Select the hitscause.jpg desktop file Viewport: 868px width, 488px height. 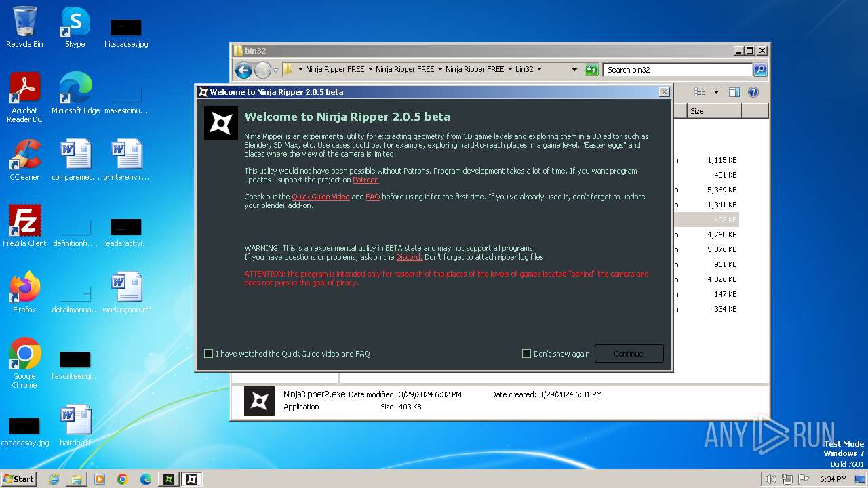point(126,33)
